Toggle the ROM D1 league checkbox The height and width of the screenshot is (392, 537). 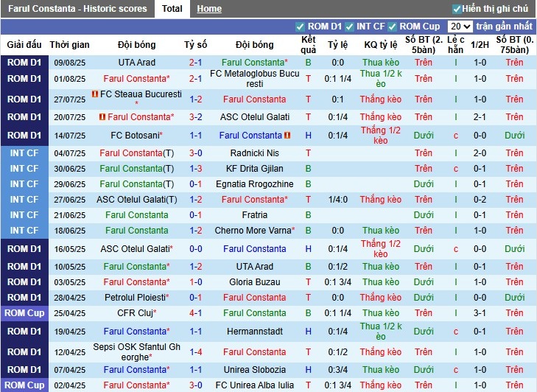(300, 27)
